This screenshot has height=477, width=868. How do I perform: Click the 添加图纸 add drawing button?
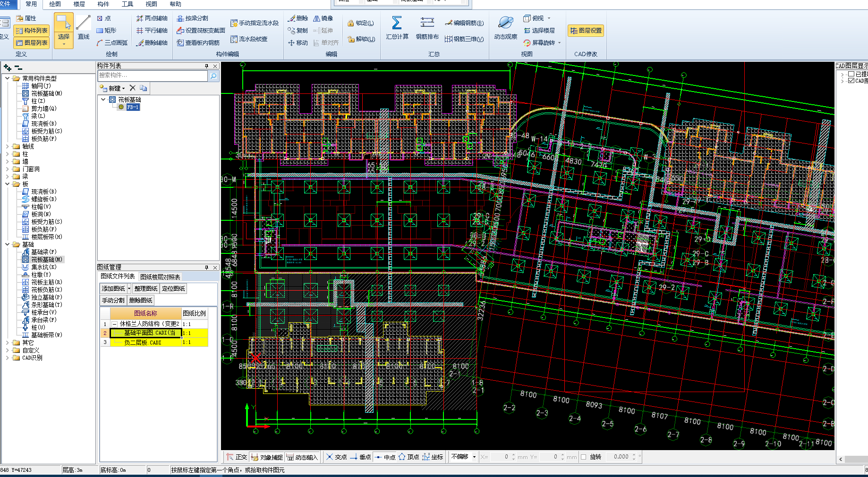point(113,288)
